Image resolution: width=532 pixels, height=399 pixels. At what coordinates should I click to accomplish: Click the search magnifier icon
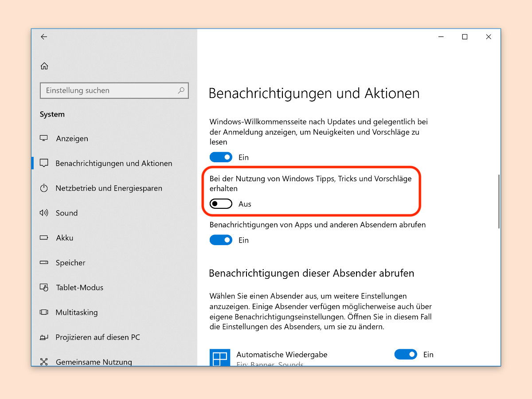click(181, 90)
